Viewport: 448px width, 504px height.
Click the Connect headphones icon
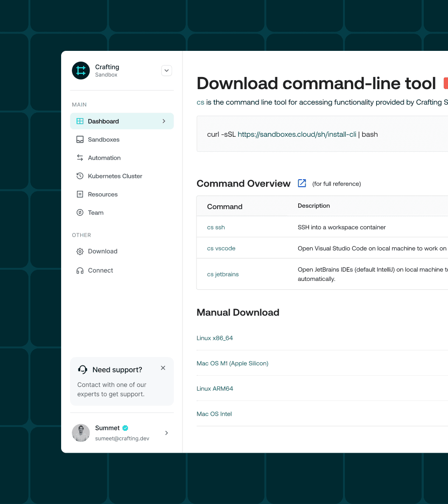(80, 271)
